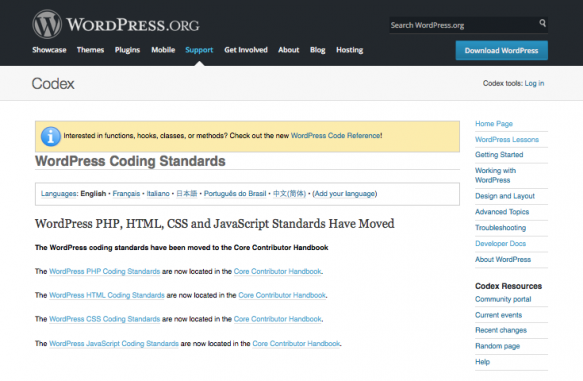Click the Log in link
The height and width of the screenshot is (381, 583).
pos(534,83)
